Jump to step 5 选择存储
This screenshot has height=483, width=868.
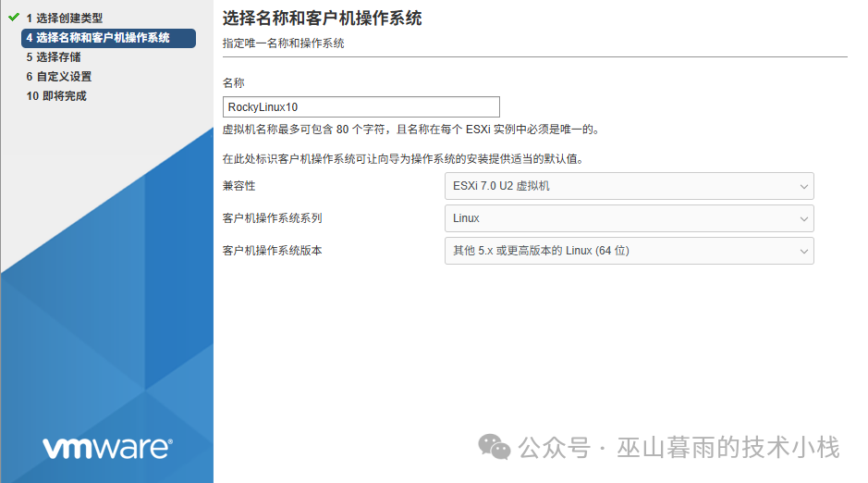[53, 57]
